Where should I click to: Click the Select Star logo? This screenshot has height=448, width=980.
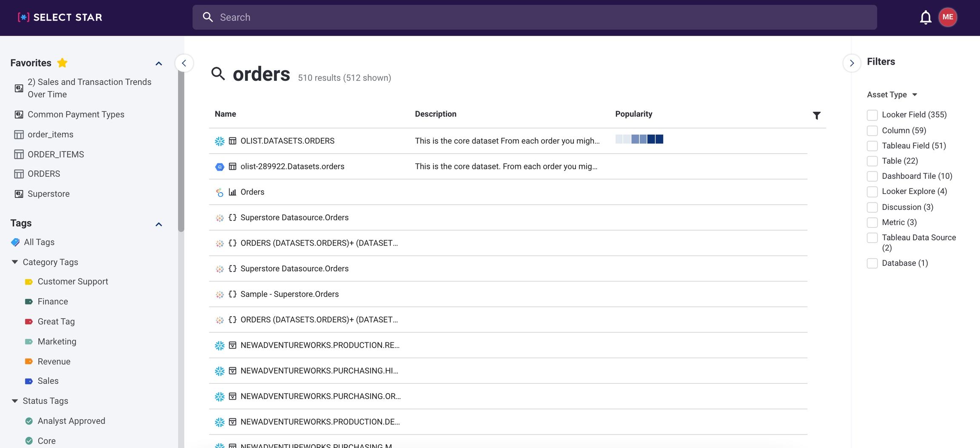60,17
